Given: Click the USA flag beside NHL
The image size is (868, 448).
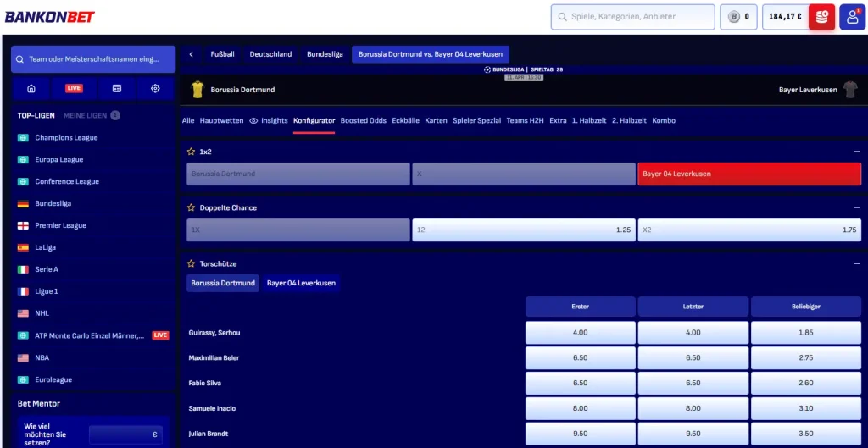Looking at the screenshot, I should click(x=23, y=313).
